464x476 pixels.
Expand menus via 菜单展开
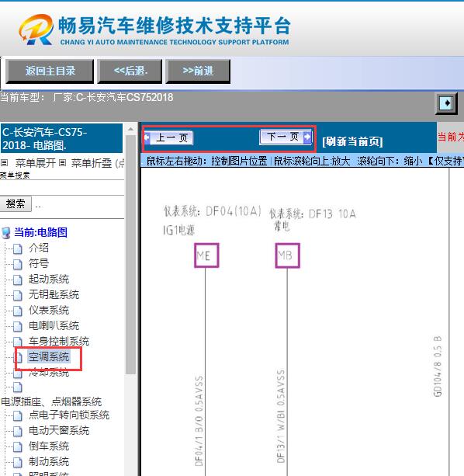pos(35,163)
